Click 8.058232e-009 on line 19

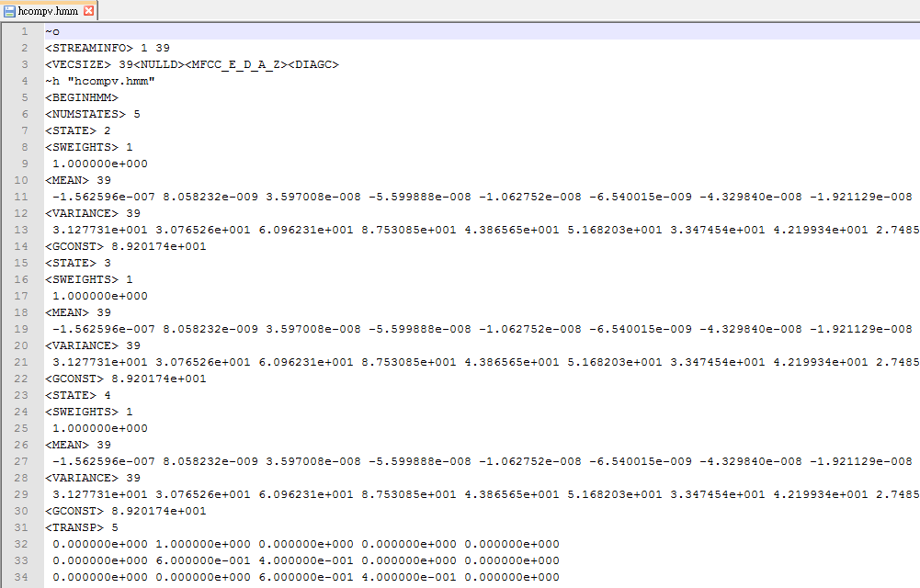(x=210, y=329)
